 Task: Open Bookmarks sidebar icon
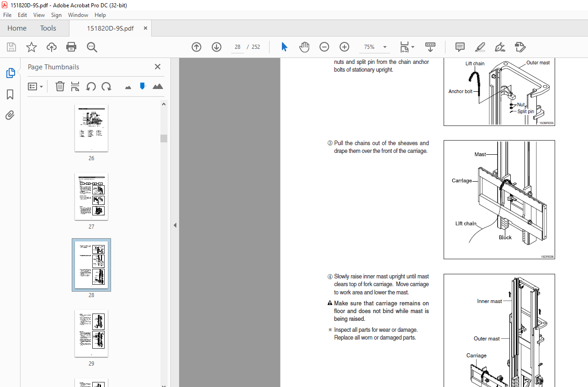coord(10,94)
